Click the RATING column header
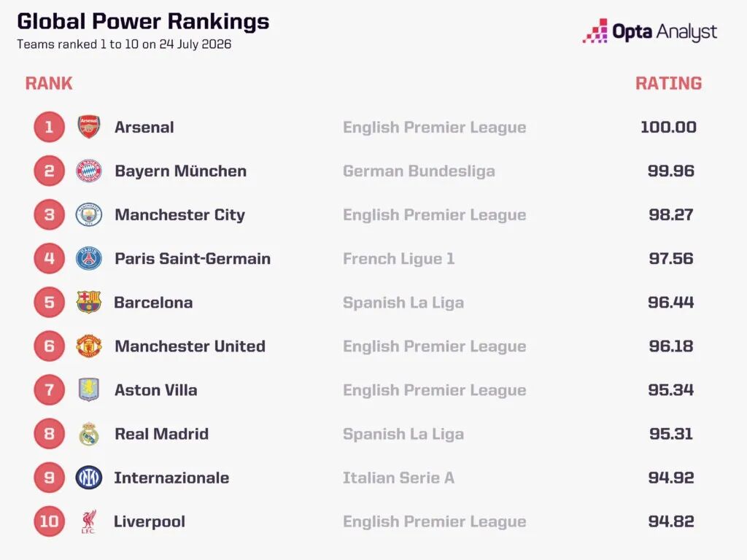Screen dimensions: 747x560 tap(668, 83)
